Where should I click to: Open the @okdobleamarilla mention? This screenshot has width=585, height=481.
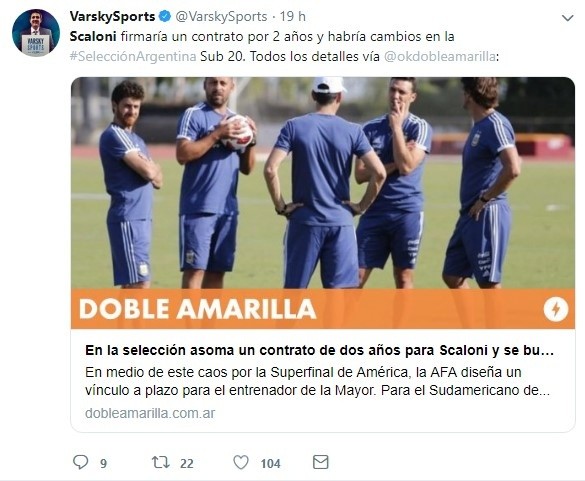point(439,56)
